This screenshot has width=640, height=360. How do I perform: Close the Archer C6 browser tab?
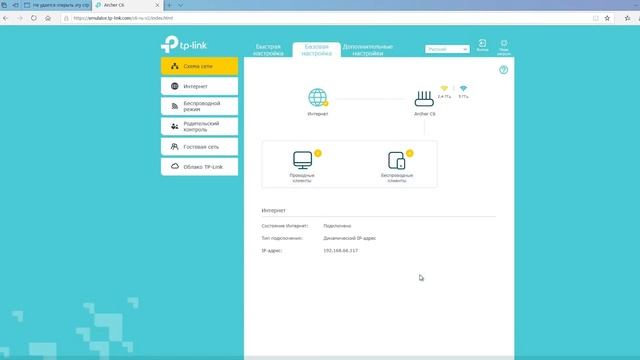(157, 5)
